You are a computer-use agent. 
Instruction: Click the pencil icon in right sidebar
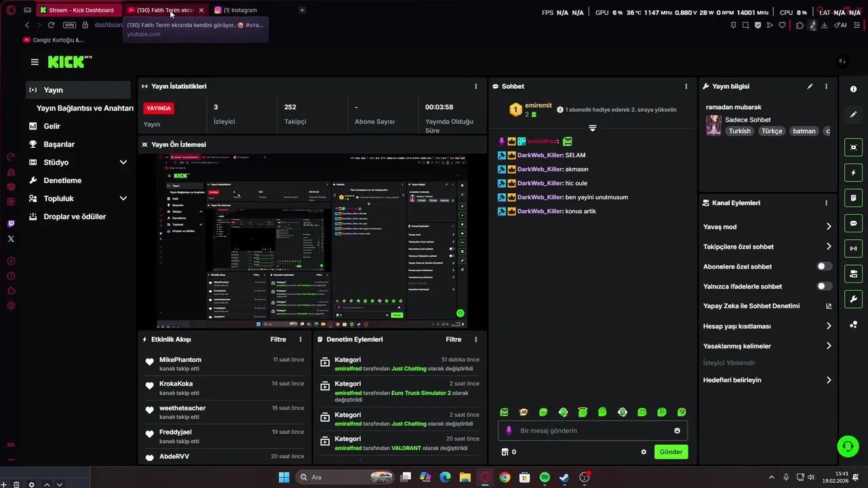pyautogui.click(x=853, y=115)
